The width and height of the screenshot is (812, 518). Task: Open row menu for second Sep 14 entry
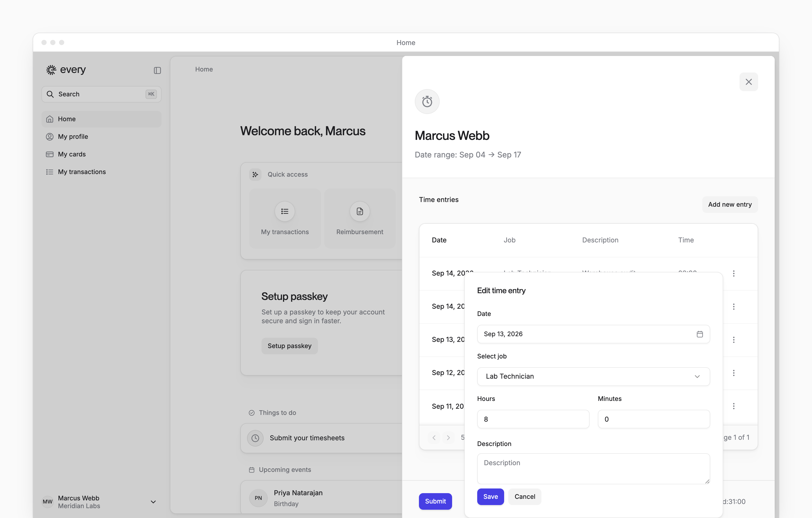pos(734,307)
